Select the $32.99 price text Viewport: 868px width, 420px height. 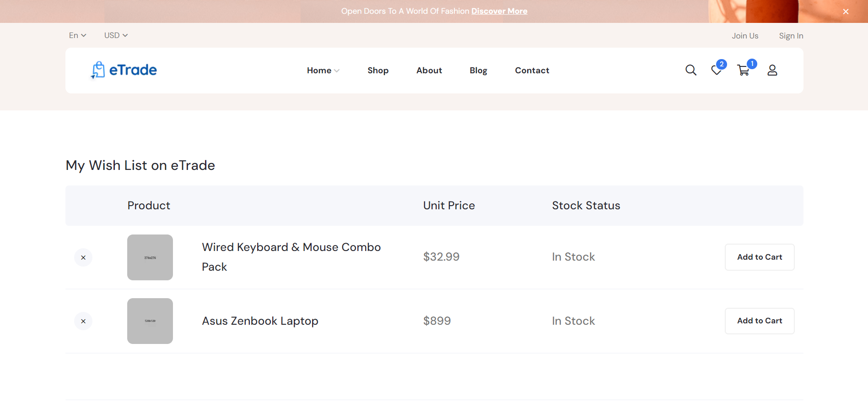pos(441,257)
